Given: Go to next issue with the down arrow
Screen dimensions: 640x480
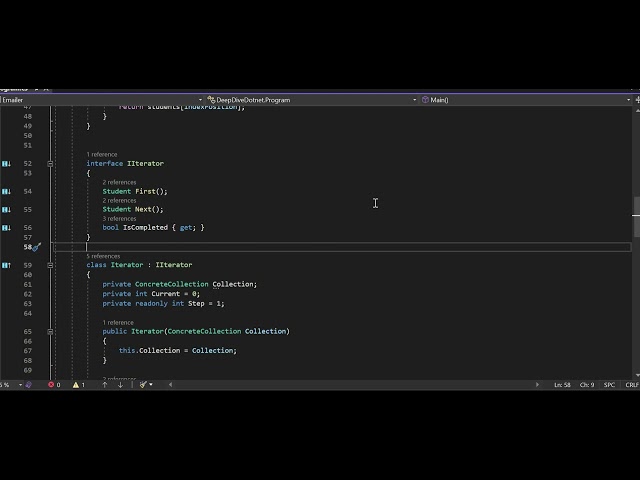Looking at the screenshot, I should point(120,384).
